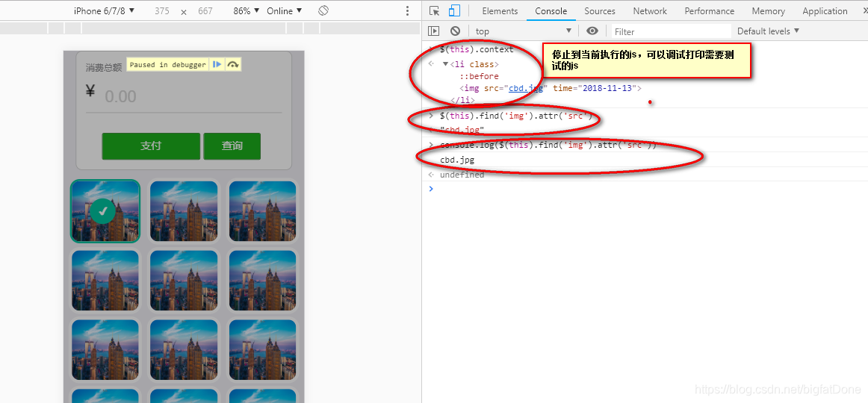The height and width of the screenshot is (403, 868).
Task: Click the 消费总额 label
Action: tap(104, 68)
